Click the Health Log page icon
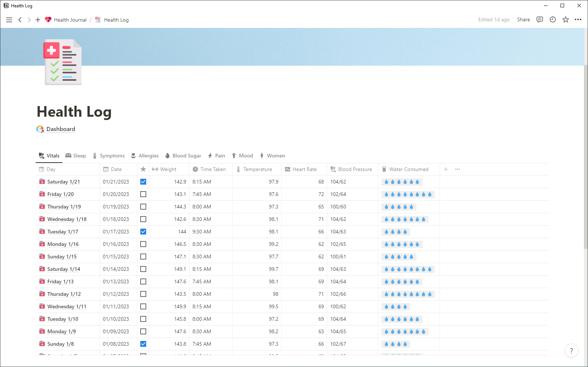Image resolution: width=588 pixels, height=367 pixels. (63, 62)
